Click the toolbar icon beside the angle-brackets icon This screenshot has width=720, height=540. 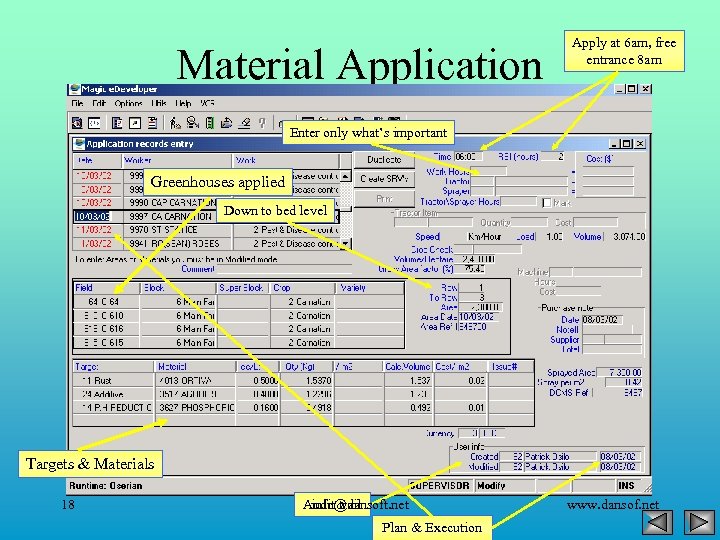[117, 123]
